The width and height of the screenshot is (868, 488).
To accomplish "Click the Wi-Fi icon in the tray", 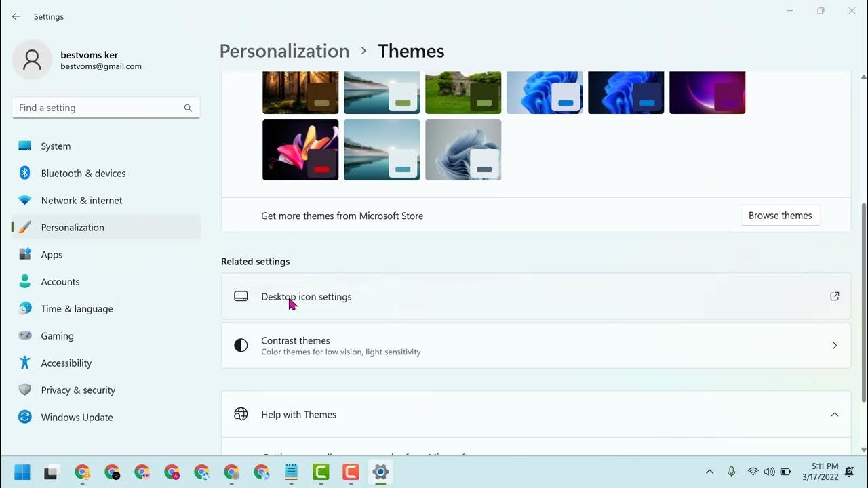I will [753, 472].
